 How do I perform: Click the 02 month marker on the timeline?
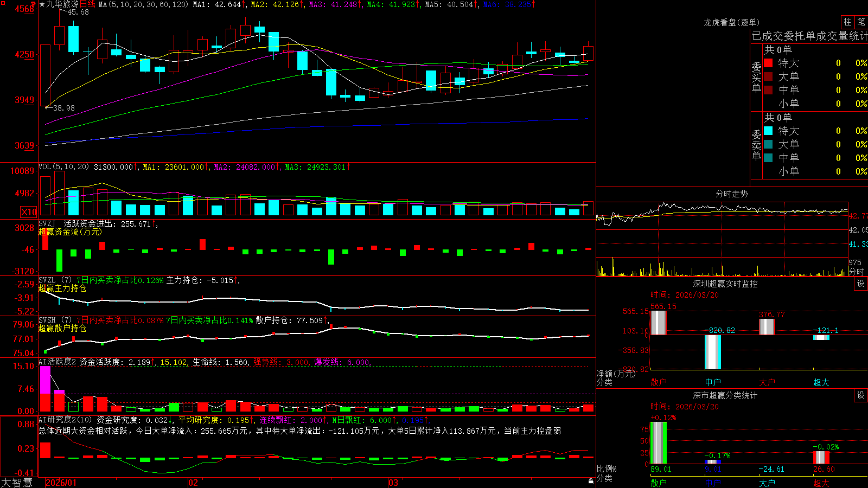point(193,483)
